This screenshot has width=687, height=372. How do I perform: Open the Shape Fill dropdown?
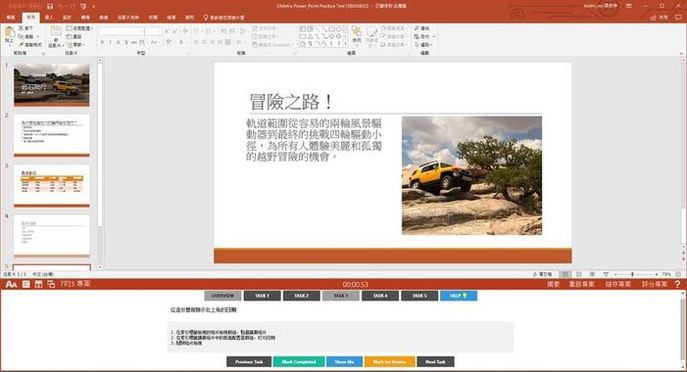pos(393,28)
